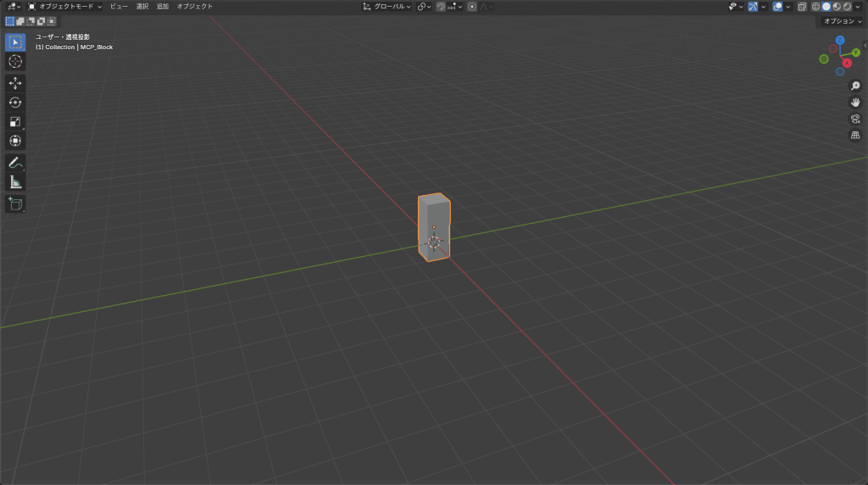This screenshot has width=868, height=485.
Task: Set selection mode to subtract (third icon)
Action: coord(31,21)
